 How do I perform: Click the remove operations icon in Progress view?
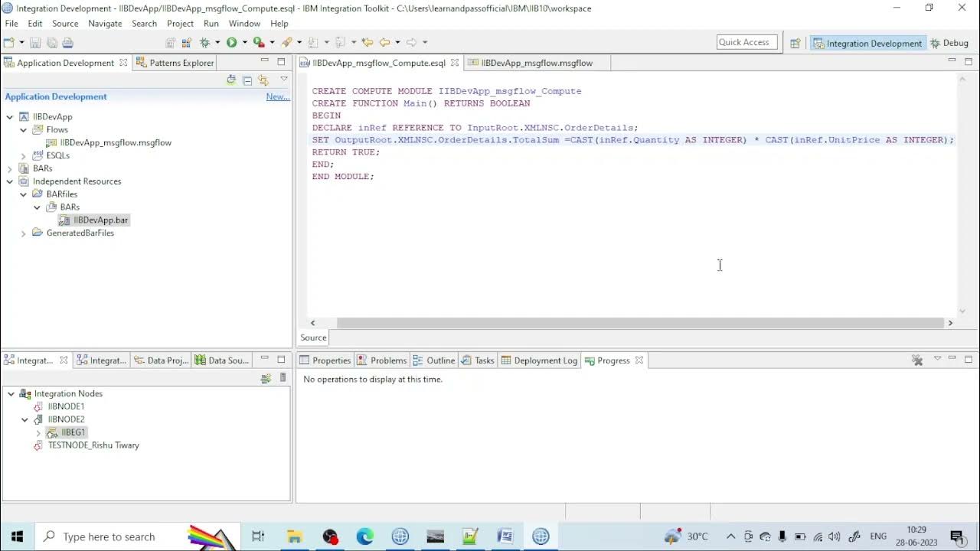pos(917,360)
